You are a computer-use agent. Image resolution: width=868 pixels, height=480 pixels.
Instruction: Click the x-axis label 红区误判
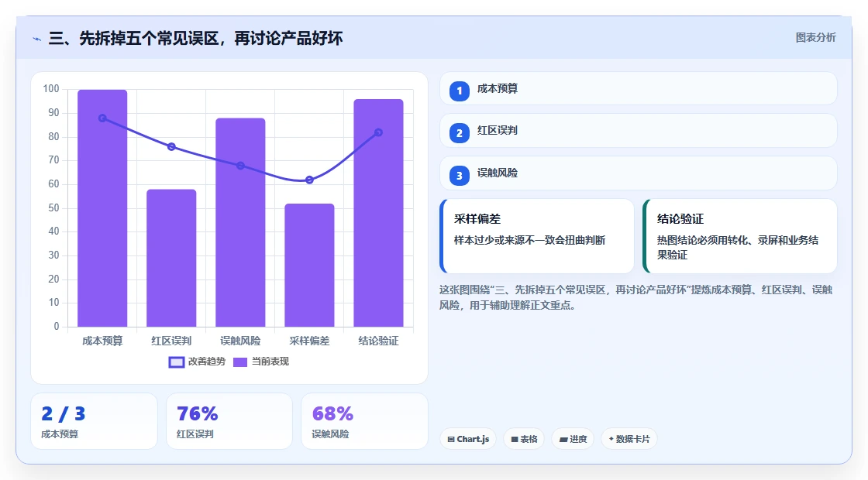point(171,341)
